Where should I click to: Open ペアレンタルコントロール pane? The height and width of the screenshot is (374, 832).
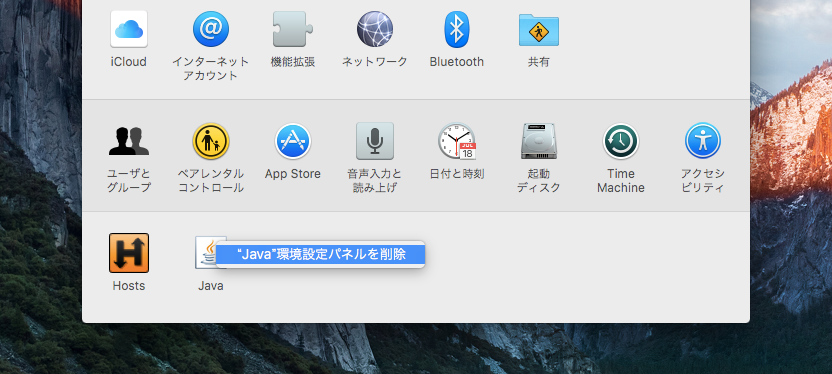tap(211, 141)
